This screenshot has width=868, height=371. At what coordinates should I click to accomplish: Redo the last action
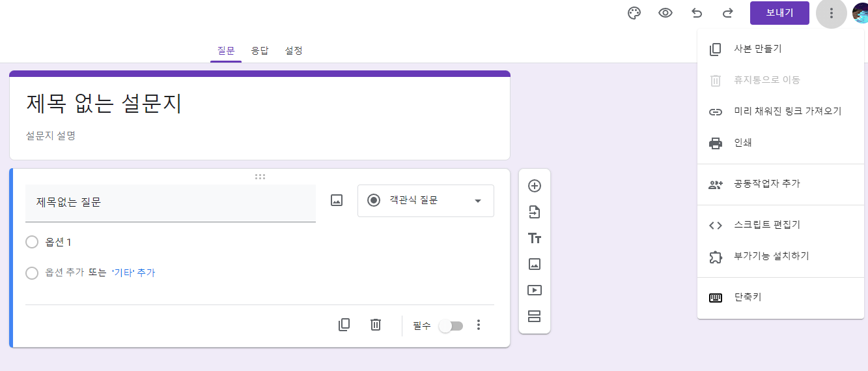tap(728, 13)
